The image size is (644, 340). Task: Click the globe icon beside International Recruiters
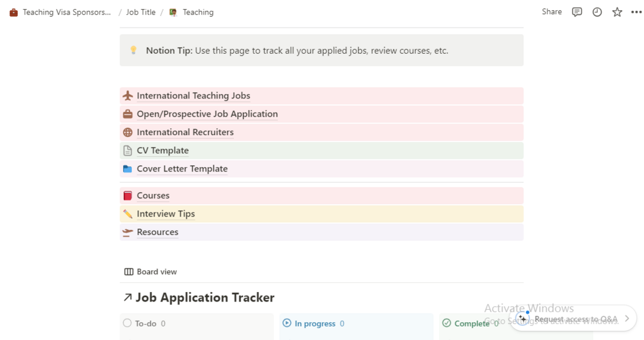pyautogui.click(x=128, y=133)
